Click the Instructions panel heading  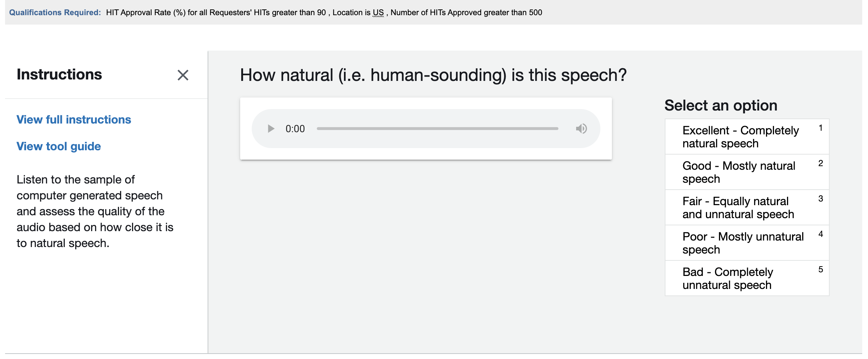59,74
